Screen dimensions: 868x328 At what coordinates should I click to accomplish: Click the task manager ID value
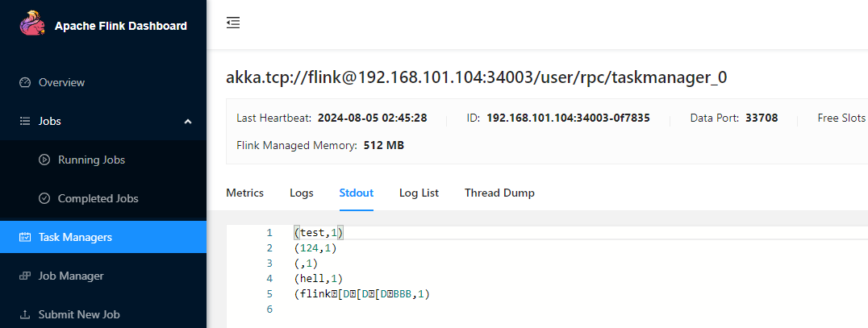pyautogui.click(x=568, y=118)
